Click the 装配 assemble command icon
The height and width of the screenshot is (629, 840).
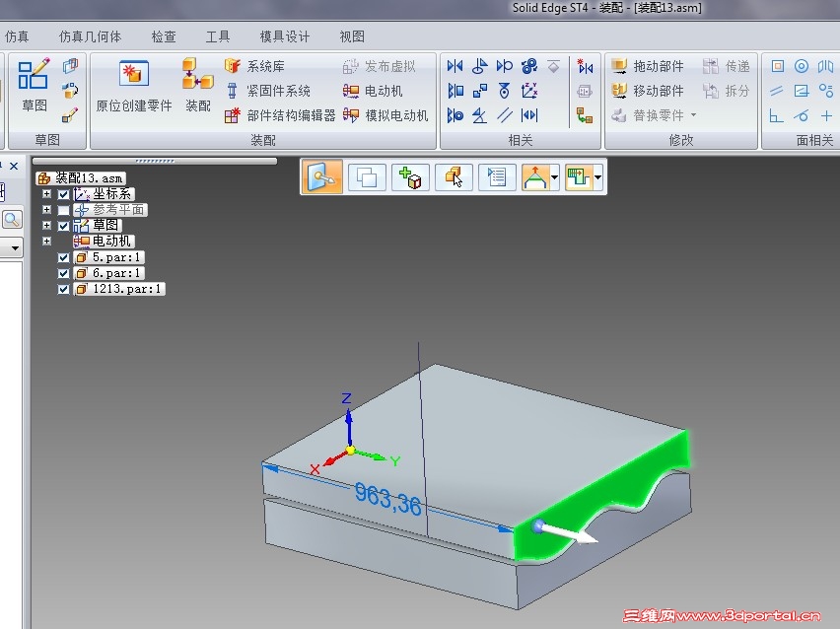pos(198,74)
